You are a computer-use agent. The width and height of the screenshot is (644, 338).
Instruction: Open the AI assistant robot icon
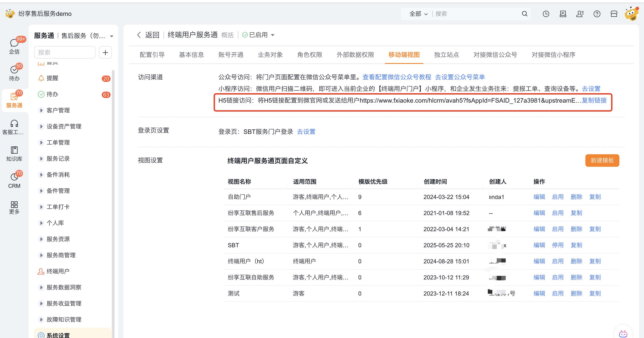pyautogui.click(x=623, y=334)
